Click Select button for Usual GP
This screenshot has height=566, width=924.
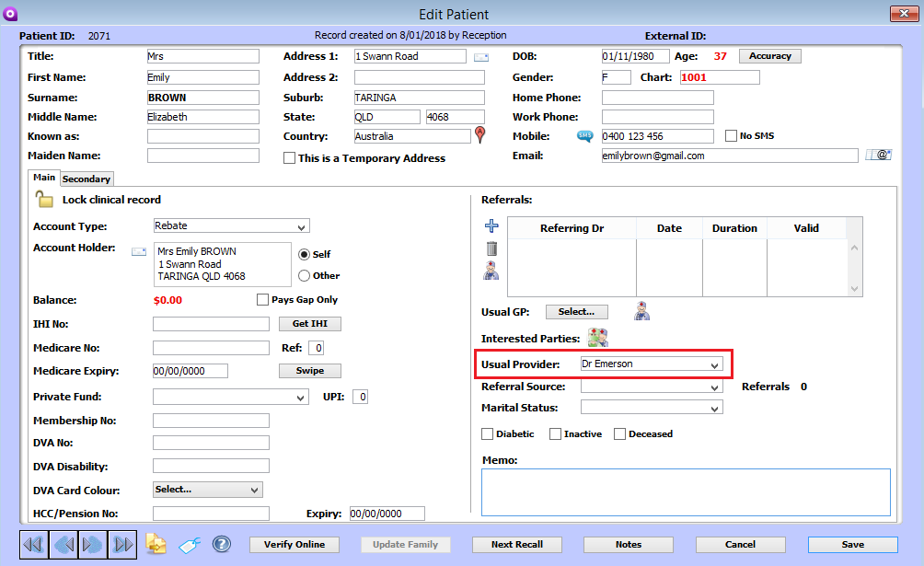tap(576, 311)
